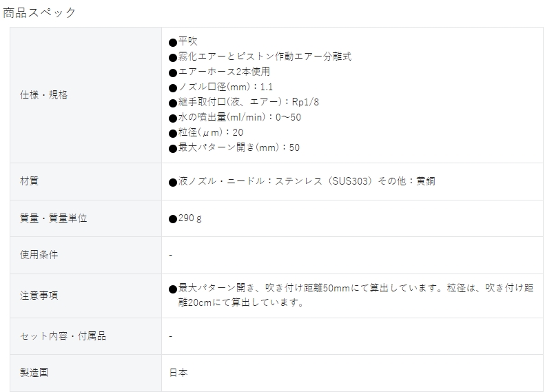
Task: Select the 製造国 row label
Action: (34, 373)
